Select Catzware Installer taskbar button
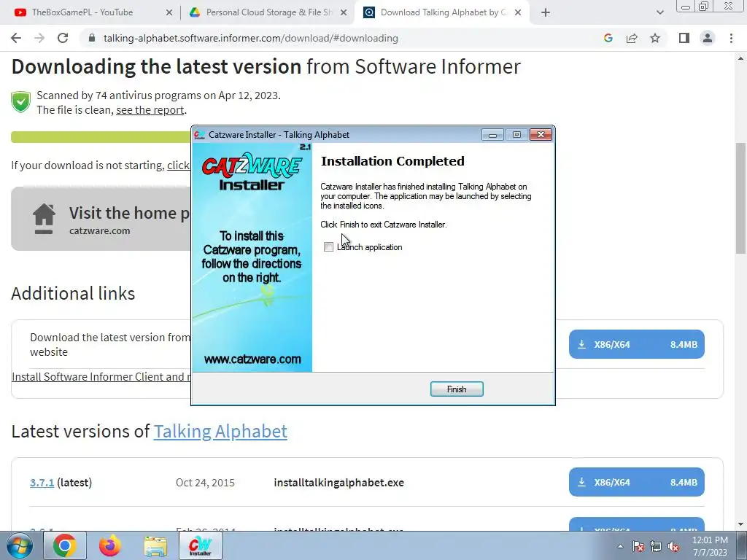 coord(201,545)
